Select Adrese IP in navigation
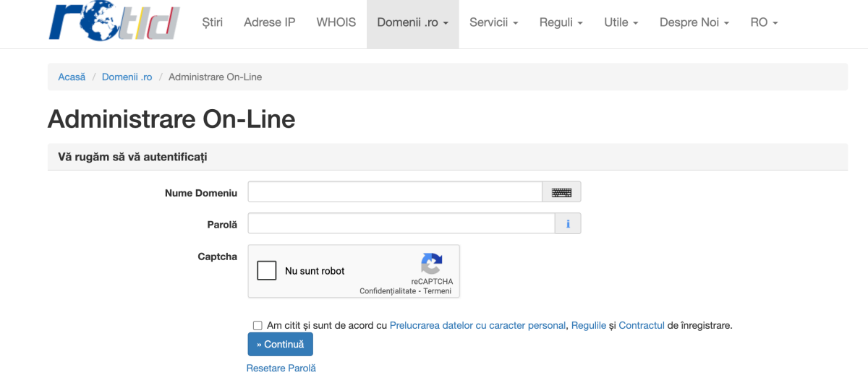Screen dimensions: 868x388 270,22
